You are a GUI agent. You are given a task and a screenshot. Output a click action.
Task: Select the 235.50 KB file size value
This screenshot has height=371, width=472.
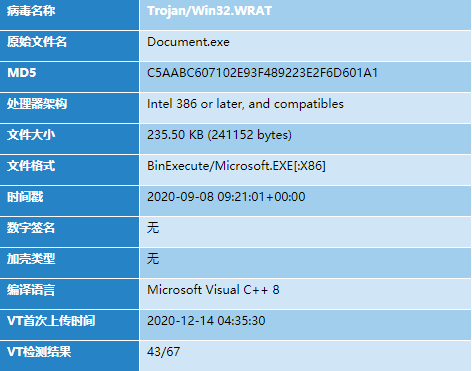coord(219,135)
